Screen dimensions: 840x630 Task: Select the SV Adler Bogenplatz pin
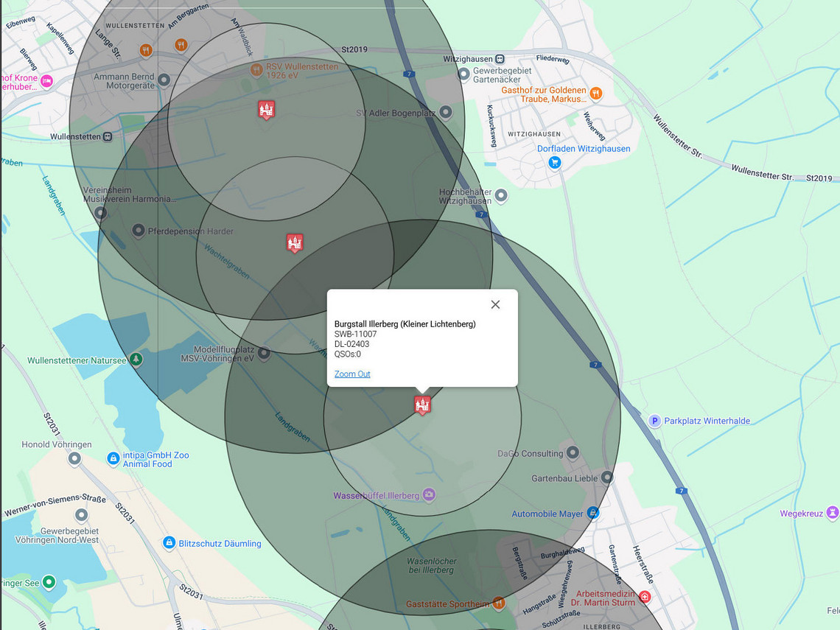(x=445, y=113)
